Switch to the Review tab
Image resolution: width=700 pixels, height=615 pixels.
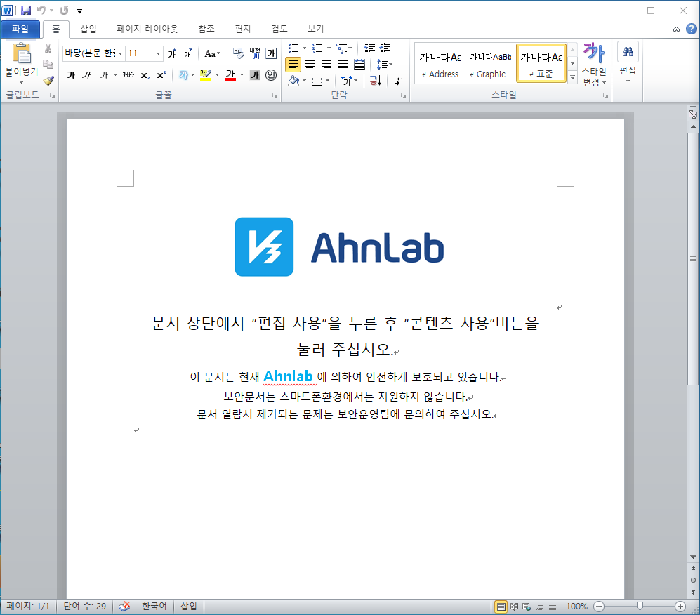(x=279, y=29)
